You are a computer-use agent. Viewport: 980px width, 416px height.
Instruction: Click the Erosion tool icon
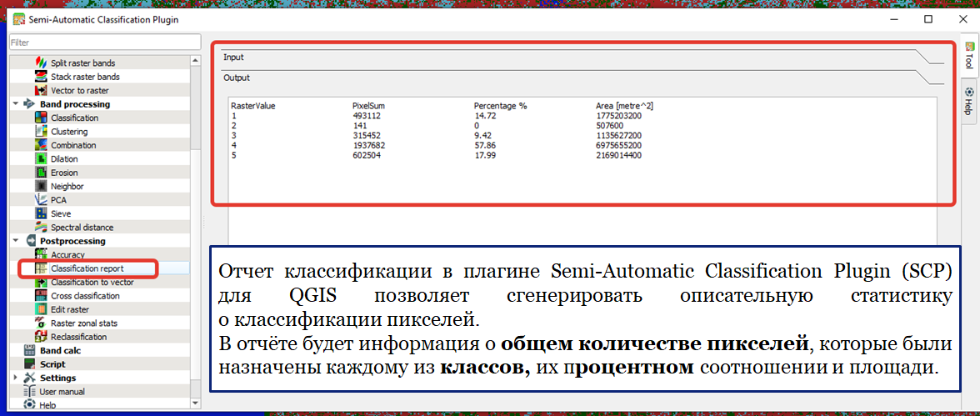tap(41, 173)
